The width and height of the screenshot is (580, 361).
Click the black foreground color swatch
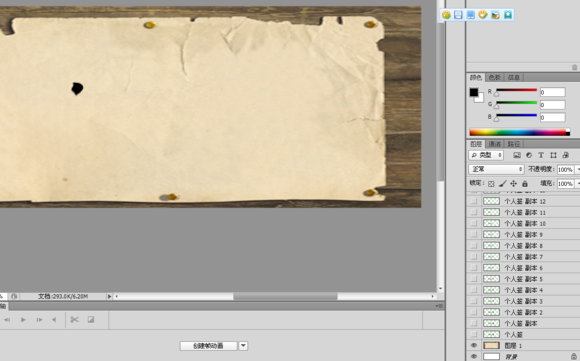tap(473, 92)
